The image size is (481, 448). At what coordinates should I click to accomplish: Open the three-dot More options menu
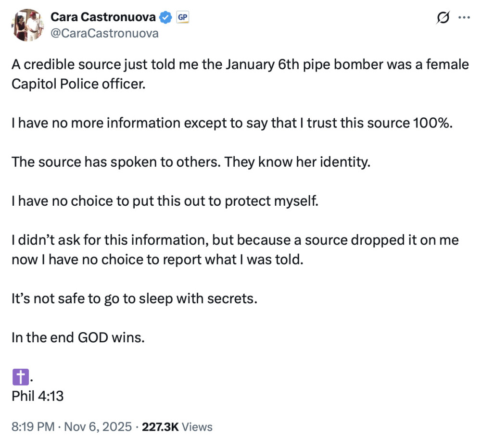pyautogui.click(x=463, y=18)
